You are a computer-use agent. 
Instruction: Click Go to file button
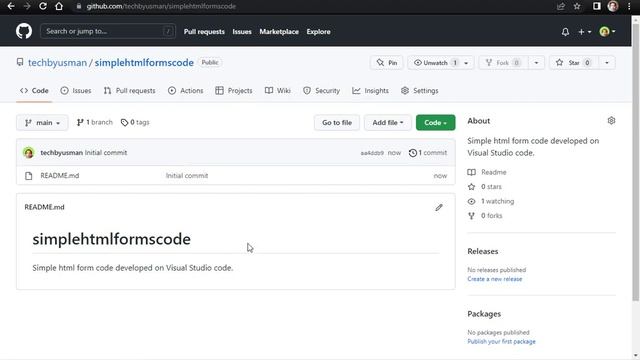(x=337, y=122)
